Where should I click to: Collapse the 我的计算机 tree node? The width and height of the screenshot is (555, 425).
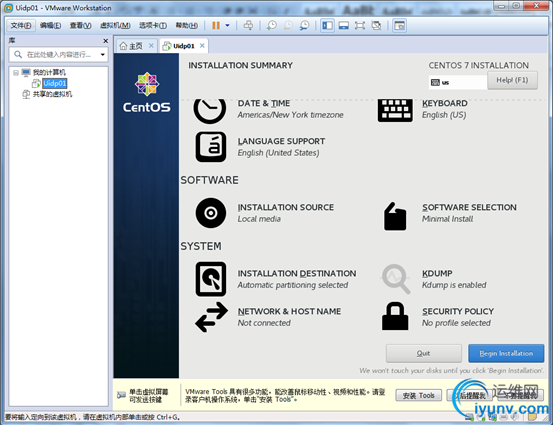click(16, 73)
